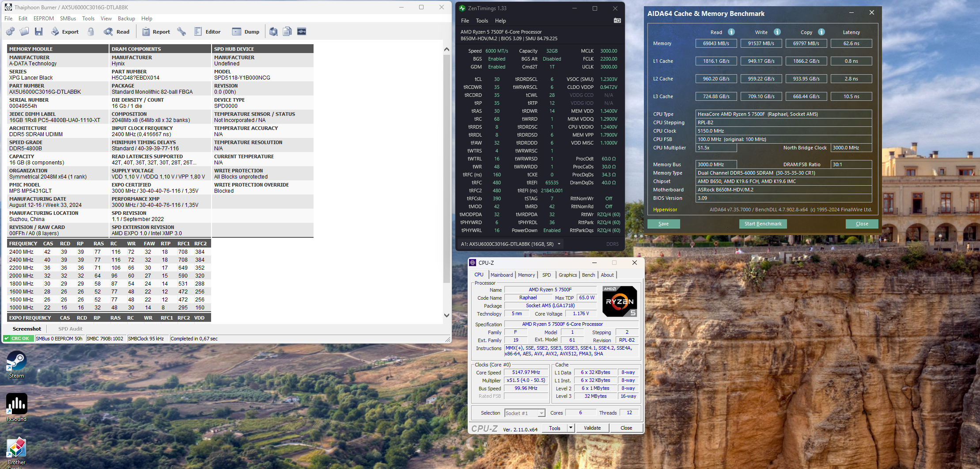Open the Editor in Thaiphoon Burner toolbar
980x469 pixels.
point(207,31)
